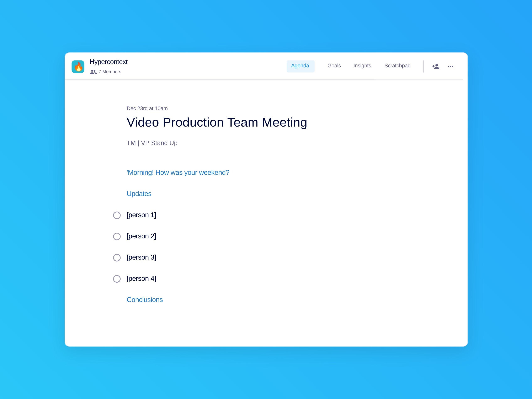Open the Insights tab
The width and height of the screenshot is (532, 399).
[x=362, y=66]
